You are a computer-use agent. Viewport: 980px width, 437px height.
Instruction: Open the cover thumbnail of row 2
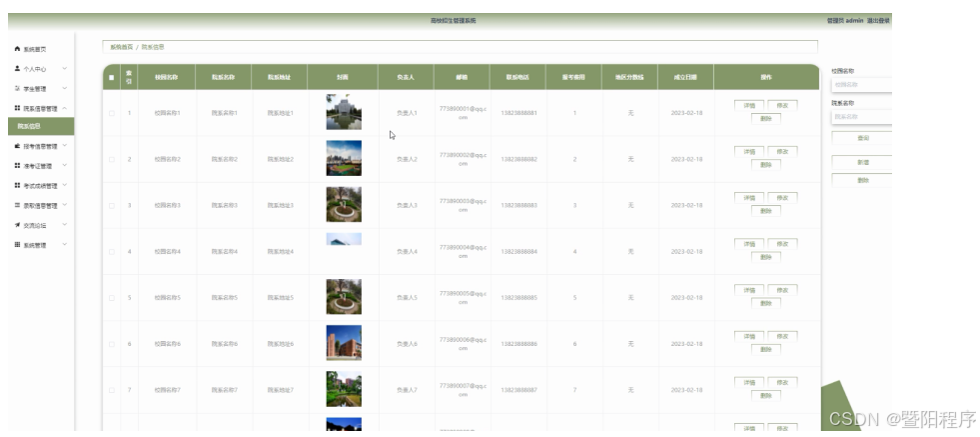click(x=344, y=158)
